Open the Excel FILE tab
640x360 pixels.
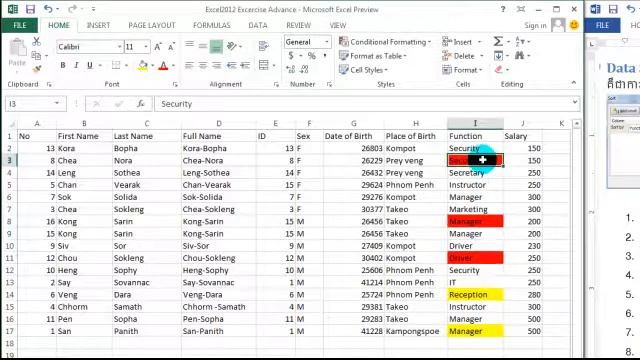point(20,25)
